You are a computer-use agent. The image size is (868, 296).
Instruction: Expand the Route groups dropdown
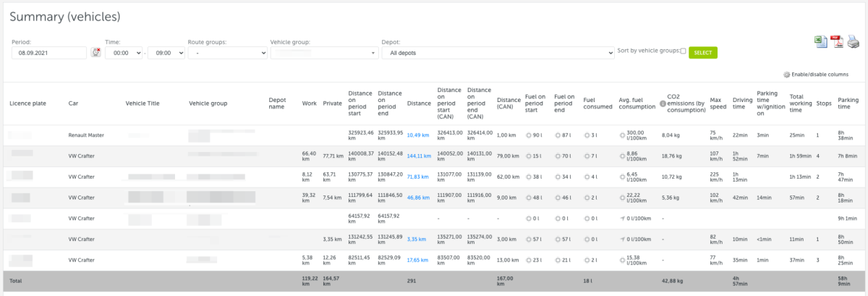pyautogui.click(x=227, y=53)
